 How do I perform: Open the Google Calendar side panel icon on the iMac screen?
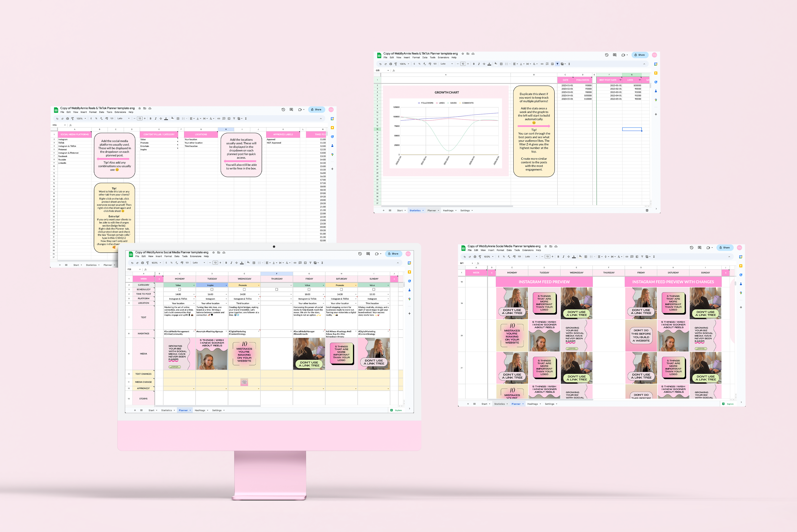(409, 263)
